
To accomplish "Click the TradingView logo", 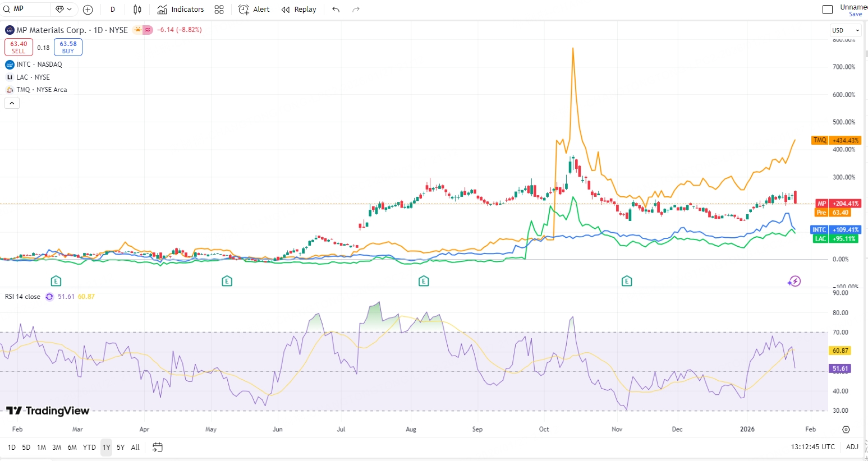I will (48, 411).
